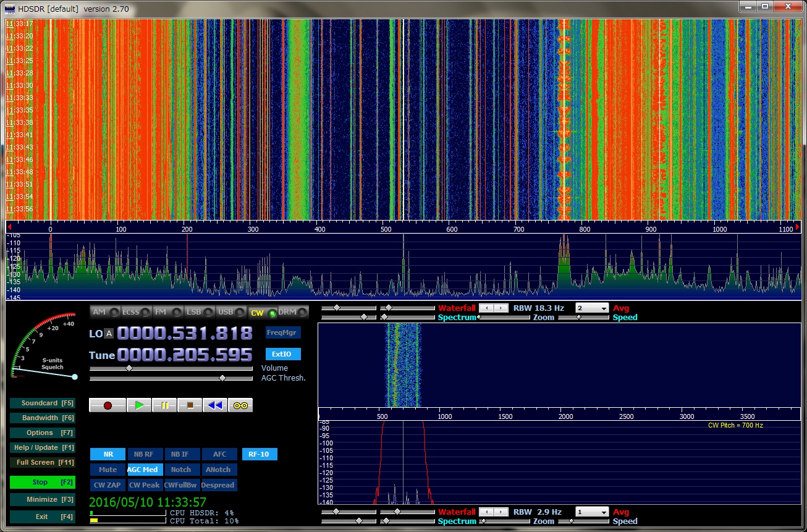Select DRM demodulation mode
Viewport: 807px width, 532px height.
[x=294, y=312]
